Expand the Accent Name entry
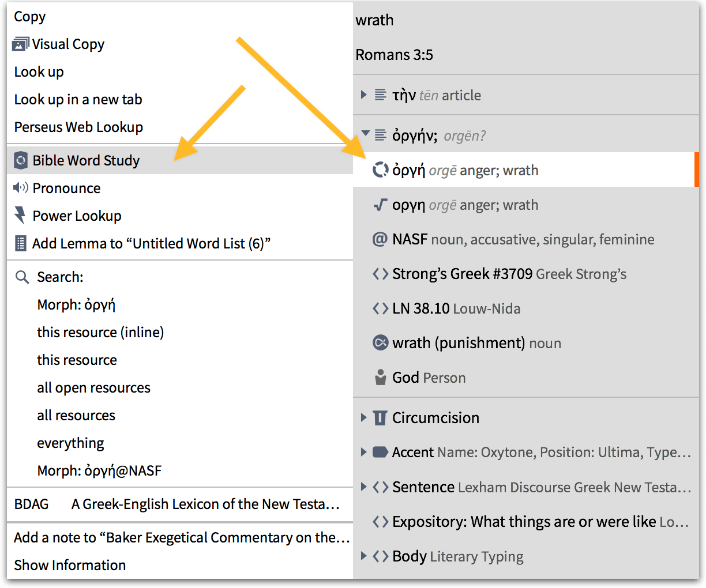This screenshot has width=706, height=588. click(x=363, y=452)
